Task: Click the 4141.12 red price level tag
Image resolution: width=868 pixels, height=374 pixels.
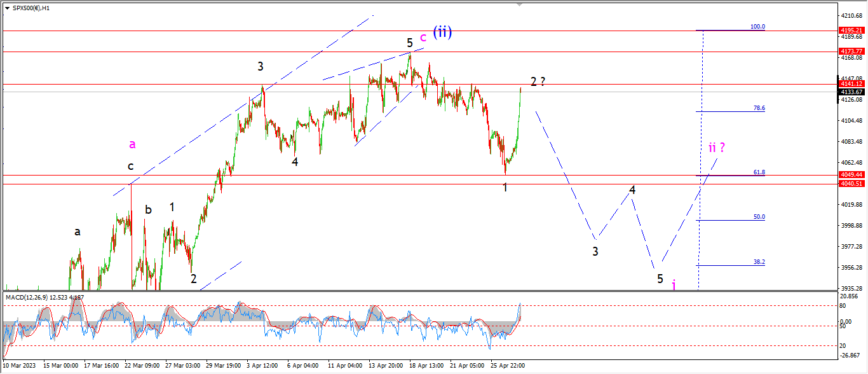Action: (x=851, y=83)
